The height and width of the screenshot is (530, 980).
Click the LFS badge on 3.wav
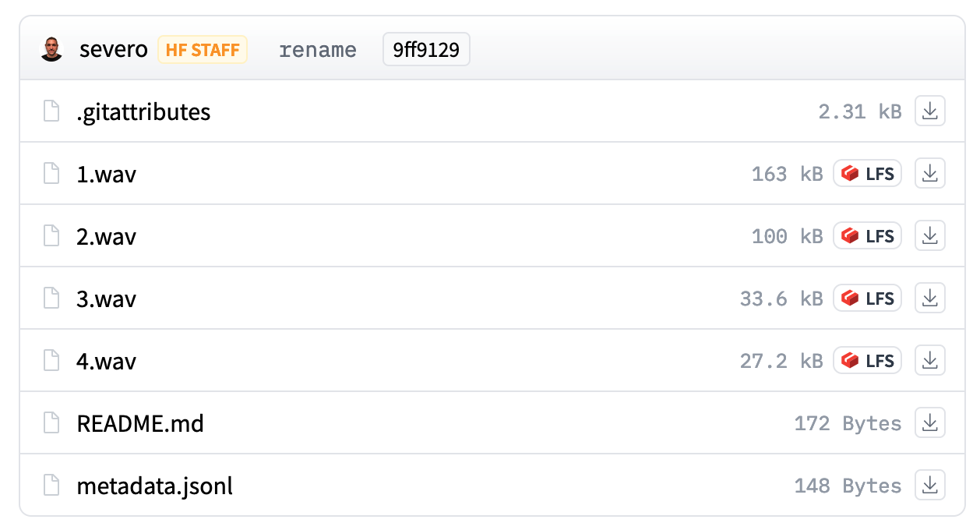coord(867,299)
